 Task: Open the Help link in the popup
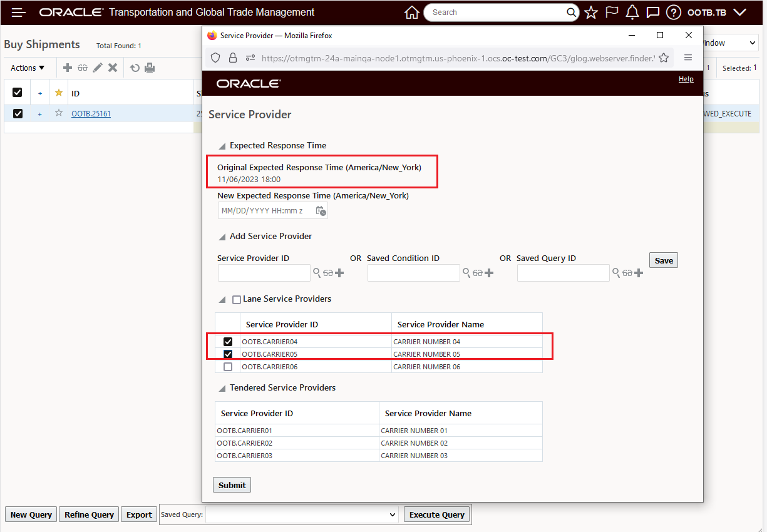click(686, 79)
